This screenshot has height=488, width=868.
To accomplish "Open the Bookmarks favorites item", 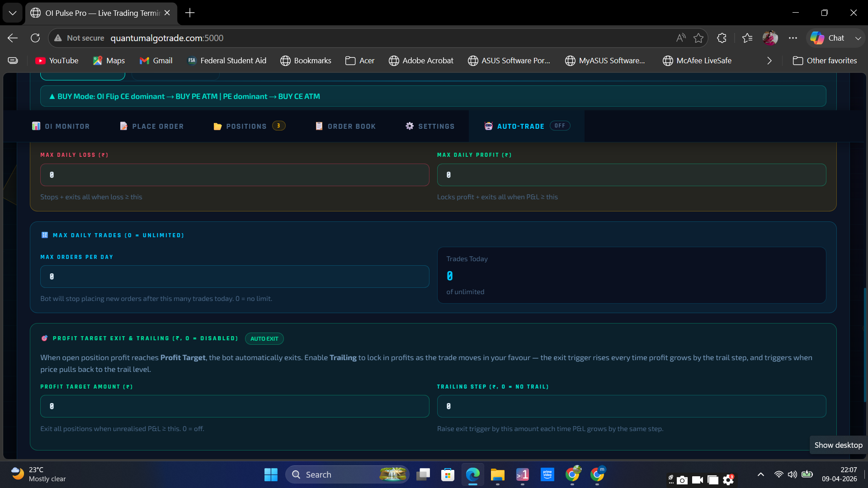I will point(306,61).
